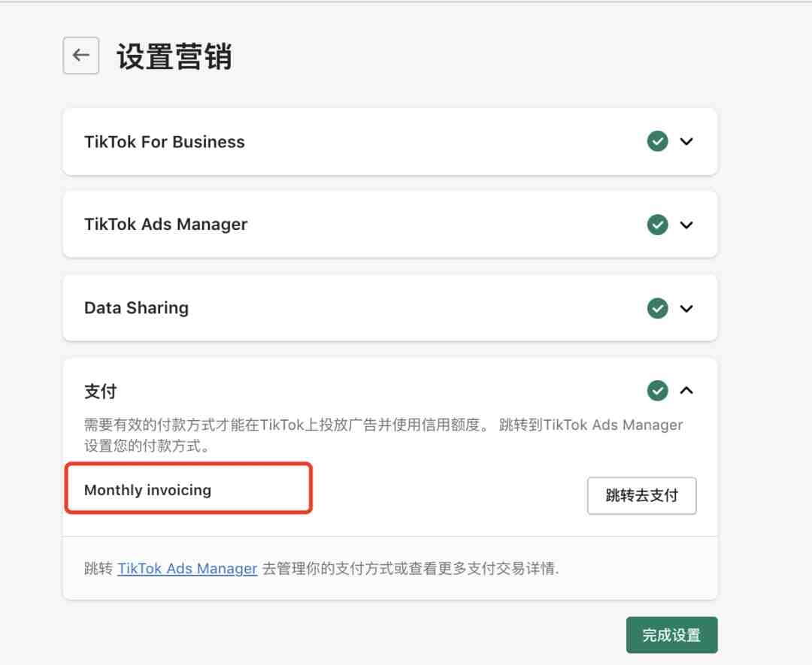Click the TikTok Ads Manager card heading
The width and height of the screenshot is (812, 665).
[x=165, y=224]
